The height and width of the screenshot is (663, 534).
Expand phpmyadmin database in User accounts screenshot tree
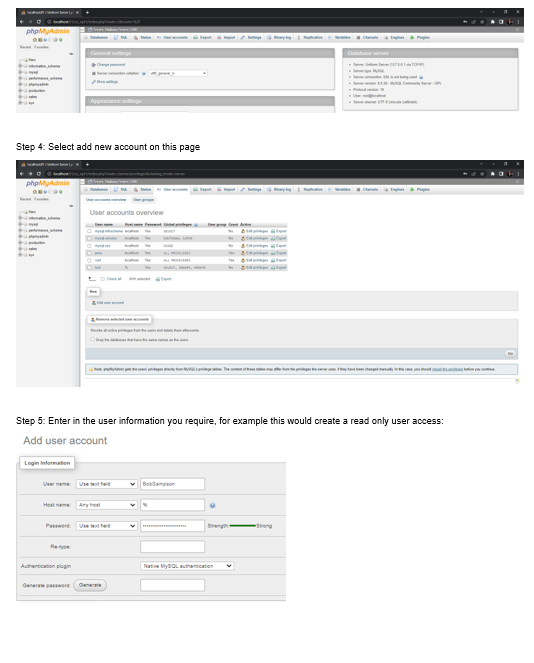[x=20, y=236]
